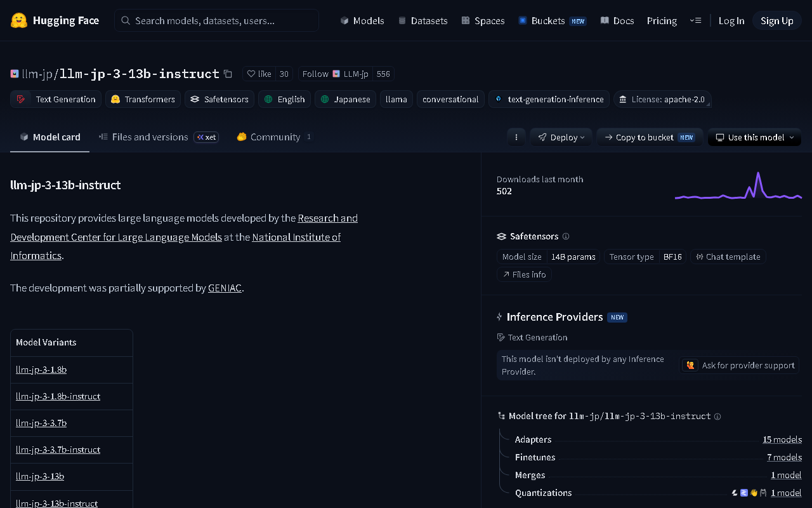Click the Hugging Face logo icon
This screenshot has width=812, height=508.
coord(19,20)
